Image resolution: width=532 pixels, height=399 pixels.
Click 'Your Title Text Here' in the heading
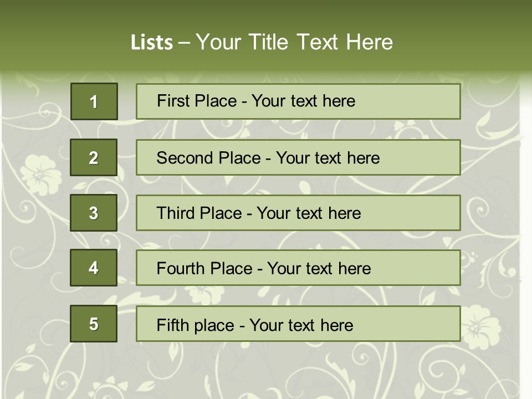tap(294, 42)
